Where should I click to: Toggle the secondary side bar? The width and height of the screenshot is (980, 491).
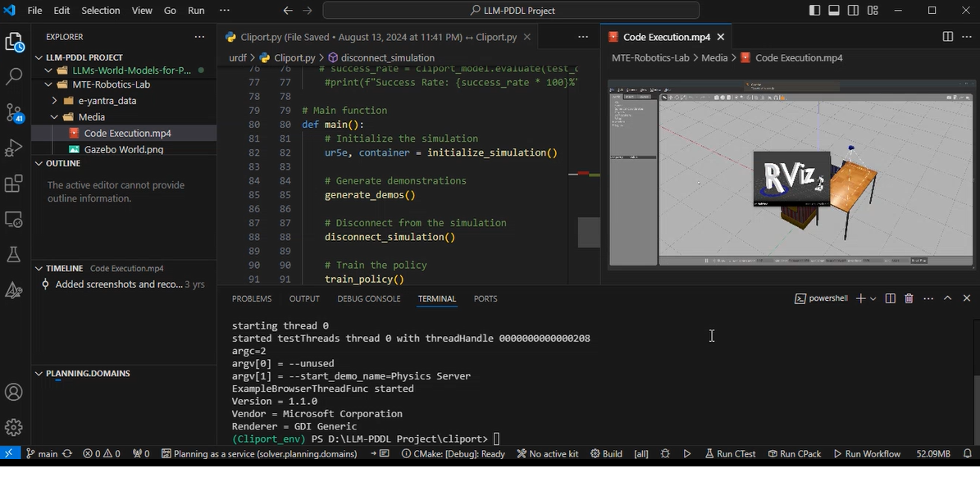(854, 11)
